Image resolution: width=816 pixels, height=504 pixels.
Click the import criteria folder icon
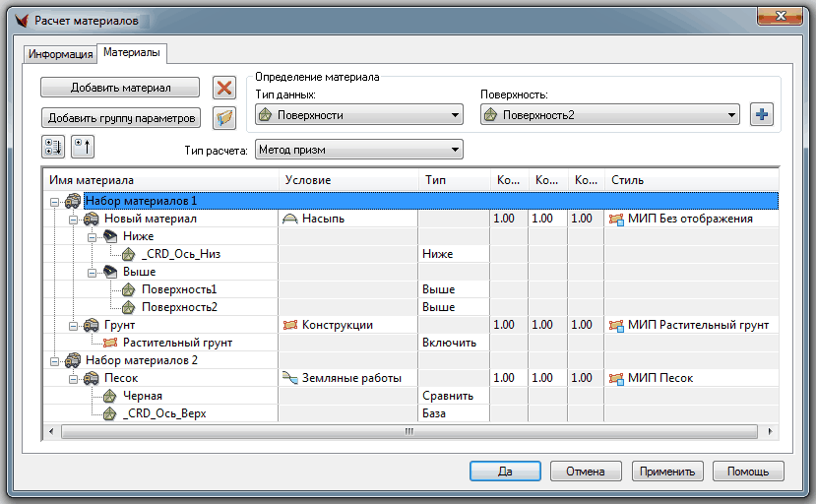click(x=225, y=118)
